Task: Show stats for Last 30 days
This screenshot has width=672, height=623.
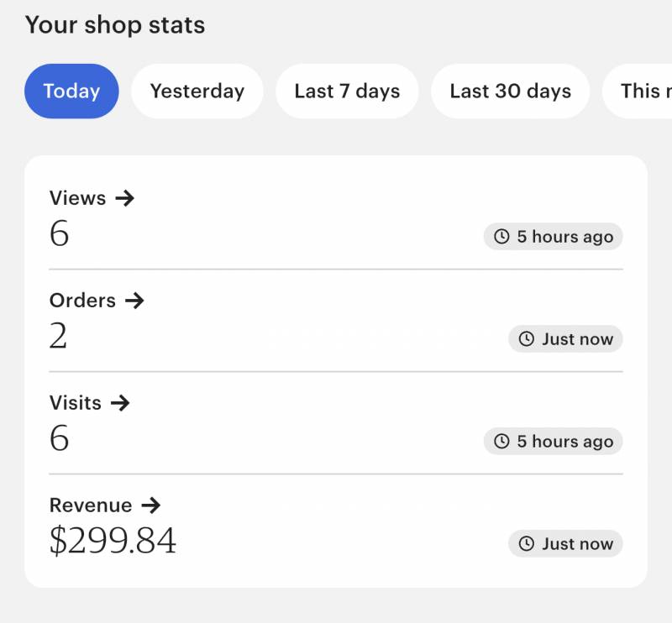Action: coord(511,92)
